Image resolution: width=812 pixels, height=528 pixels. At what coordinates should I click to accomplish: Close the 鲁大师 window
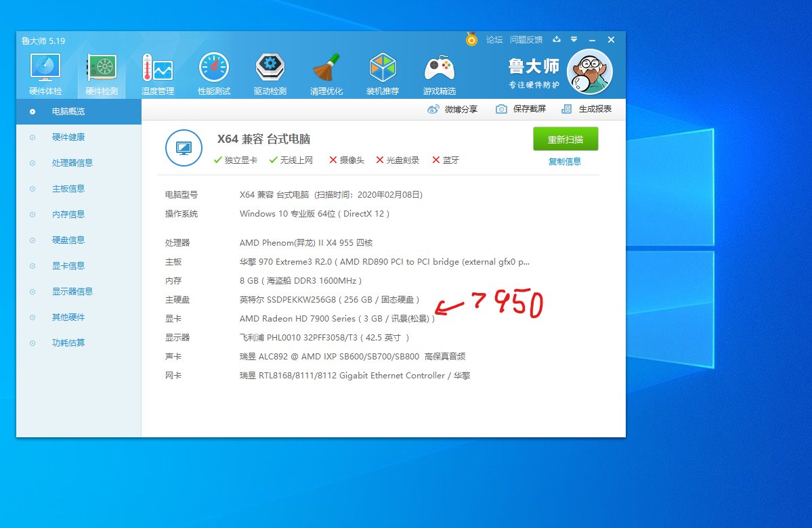point(611,40)
